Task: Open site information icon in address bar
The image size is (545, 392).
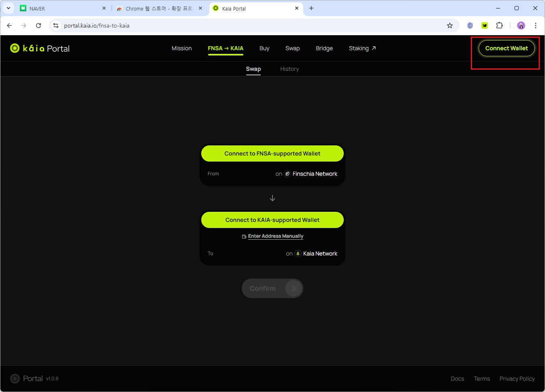Action: tap(56, 26)
